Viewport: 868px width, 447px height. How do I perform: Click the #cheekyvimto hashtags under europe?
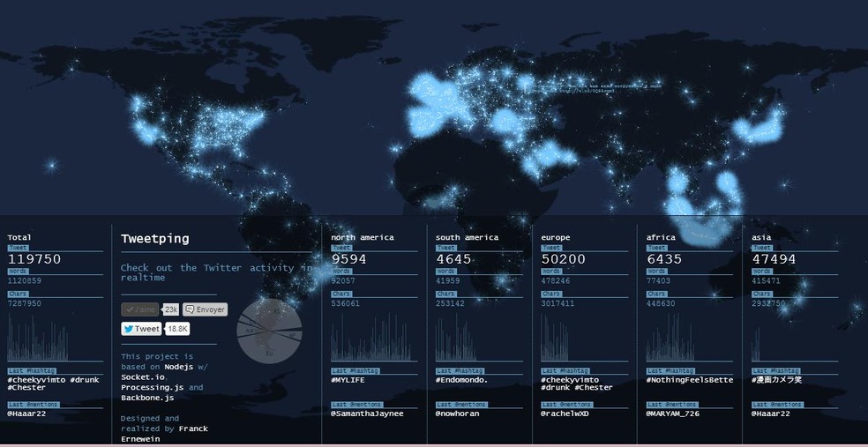[577, 384]
